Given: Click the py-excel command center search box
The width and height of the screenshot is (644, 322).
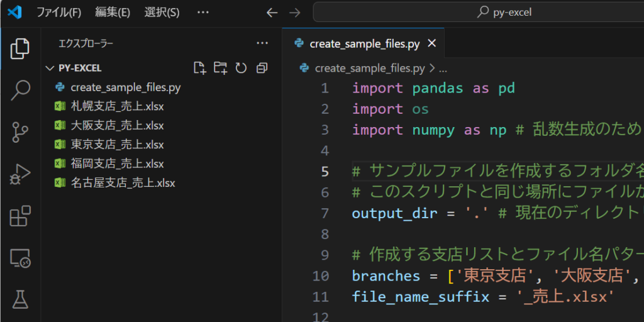Looking at the screenshot, I should click(x=479, y=13).
